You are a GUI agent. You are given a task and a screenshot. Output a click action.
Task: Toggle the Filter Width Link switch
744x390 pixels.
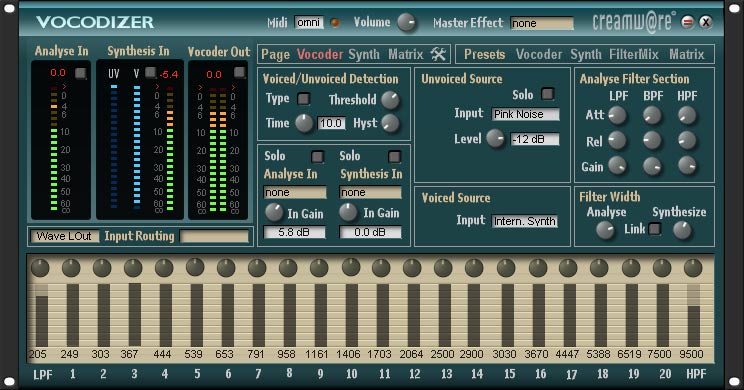click(x=655, y=229)
